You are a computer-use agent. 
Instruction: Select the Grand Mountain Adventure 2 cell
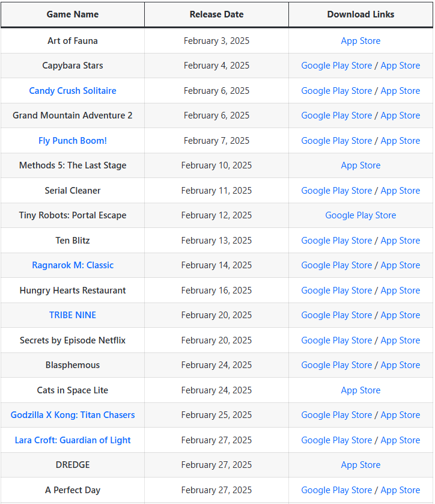[73, 115]
